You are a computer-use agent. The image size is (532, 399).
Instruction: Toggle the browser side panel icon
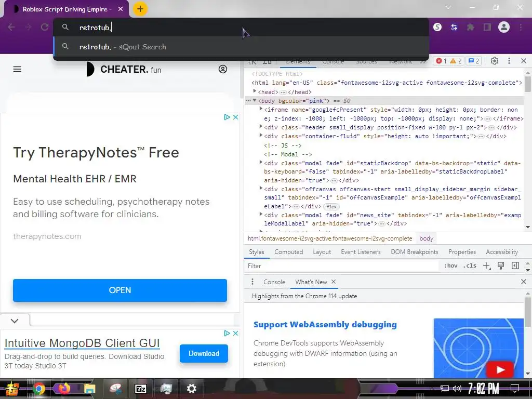click(487, 27)
